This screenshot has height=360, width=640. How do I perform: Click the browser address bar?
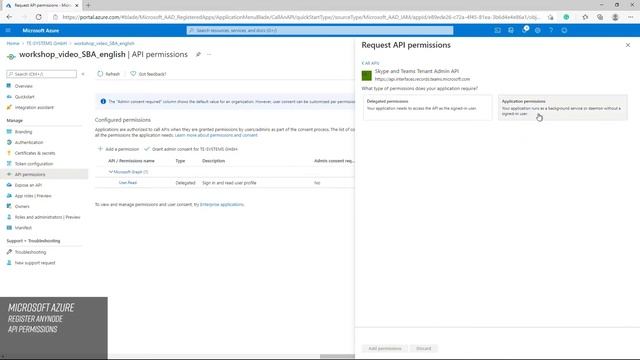300,17
